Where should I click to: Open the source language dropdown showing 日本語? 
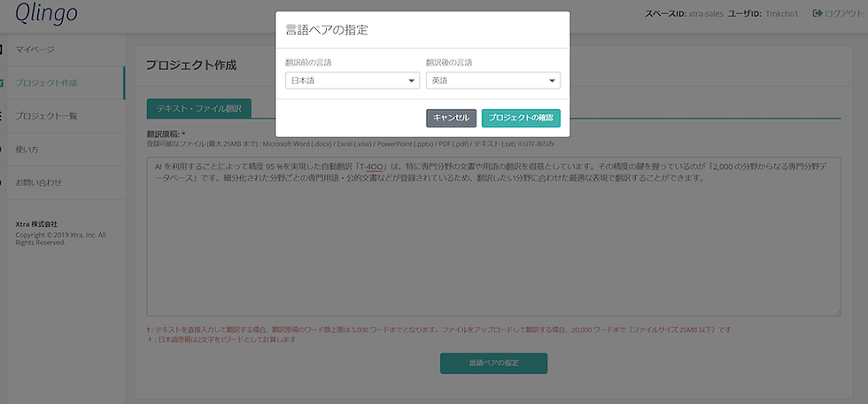(353, 81)
